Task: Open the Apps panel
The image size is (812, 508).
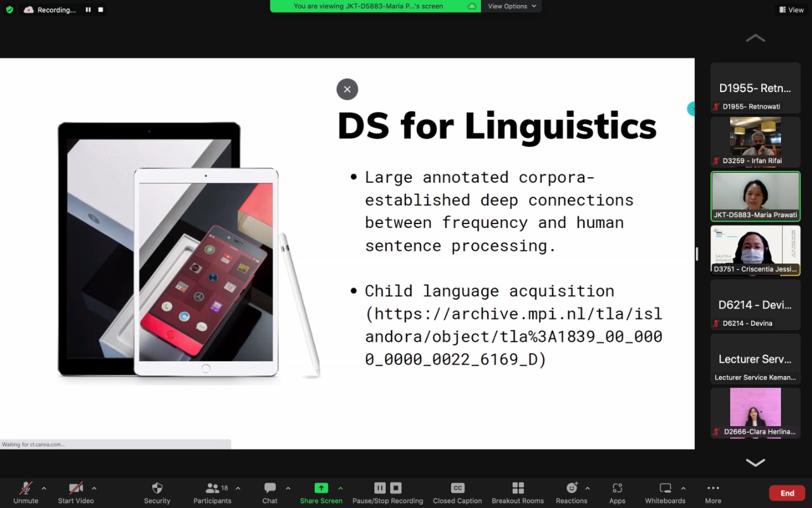Action: [617, 488]
